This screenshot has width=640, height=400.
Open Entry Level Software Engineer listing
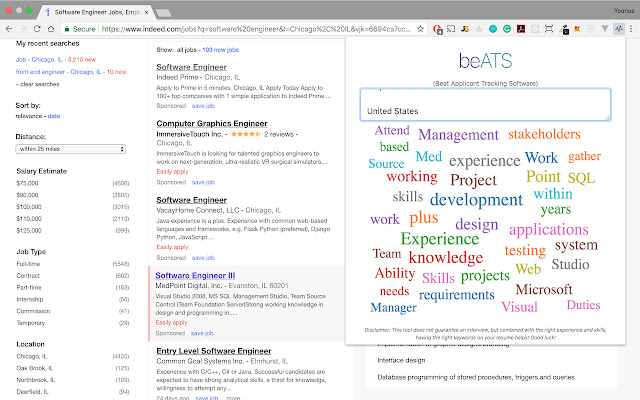214,351
